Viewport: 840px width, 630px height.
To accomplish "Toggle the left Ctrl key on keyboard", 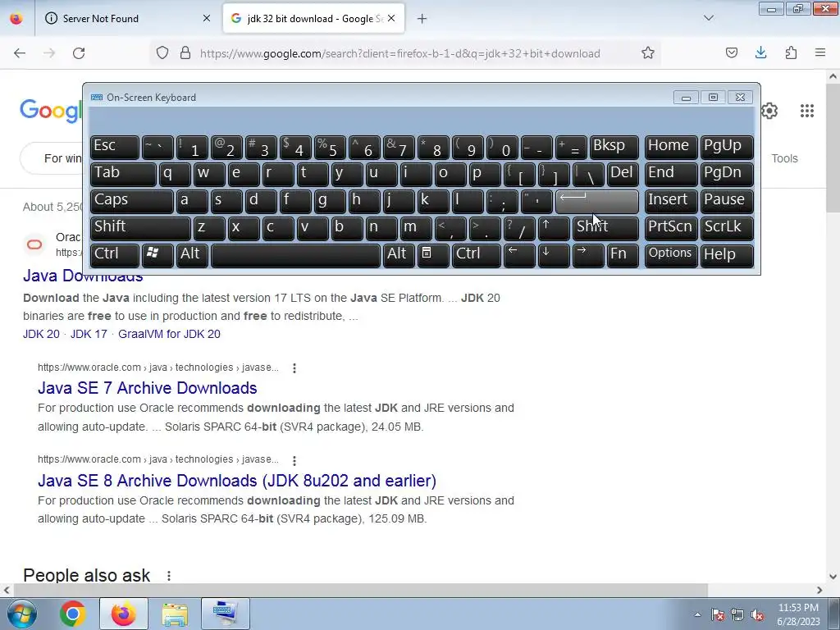I will (115, 255).
